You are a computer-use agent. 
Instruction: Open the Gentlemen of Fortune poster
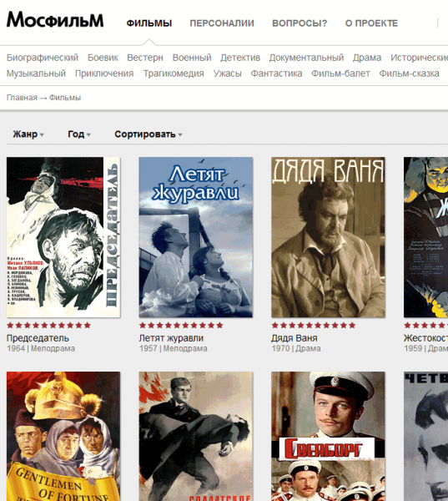63,436
